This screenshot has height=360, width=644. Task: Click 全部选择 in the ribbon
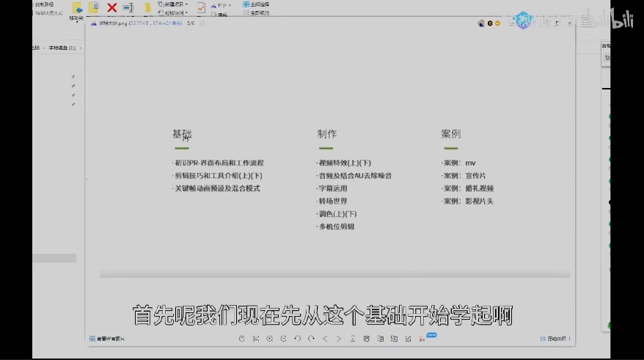point(256,4)
